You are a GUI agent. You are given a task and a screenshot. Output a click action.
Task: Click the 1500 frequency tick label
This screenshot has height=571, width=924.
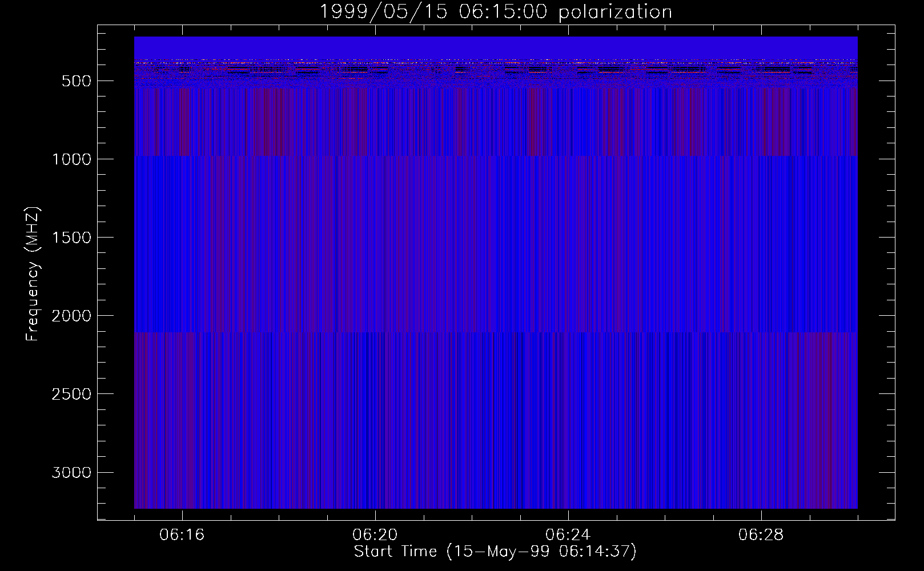tap(71, 238)
